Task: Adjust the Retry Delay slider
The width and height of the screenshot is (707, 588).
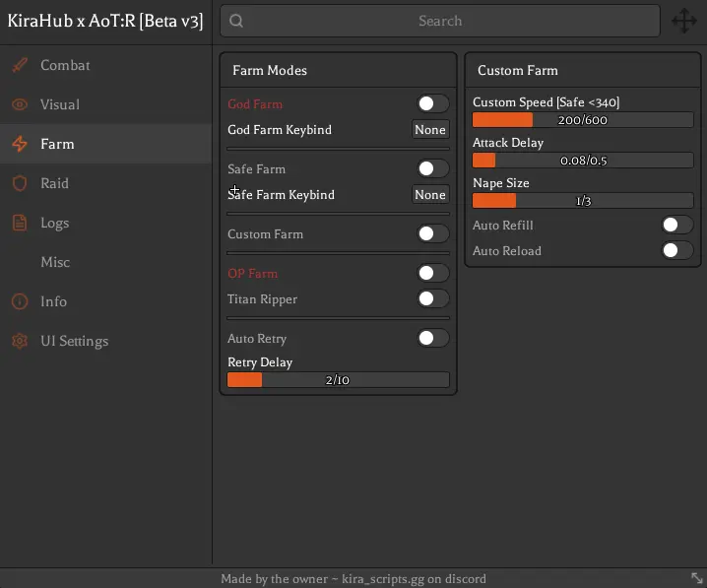Action: 338,379
